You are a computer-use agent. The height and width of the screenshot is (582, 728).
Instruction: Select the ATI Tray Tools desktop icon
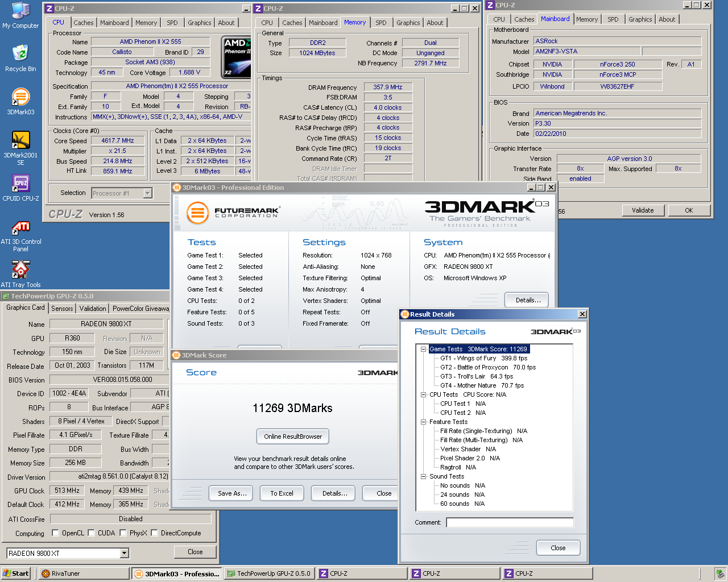20,274
